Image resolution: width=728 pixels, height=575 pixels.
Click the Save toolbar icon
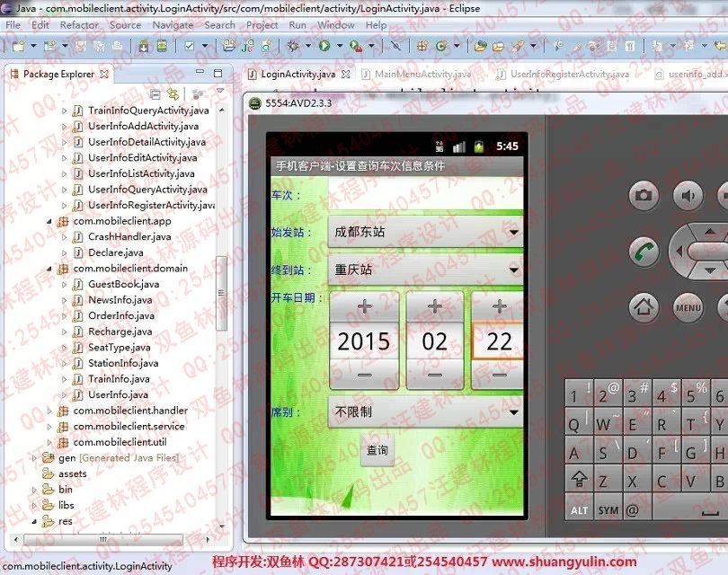[81, 46]
